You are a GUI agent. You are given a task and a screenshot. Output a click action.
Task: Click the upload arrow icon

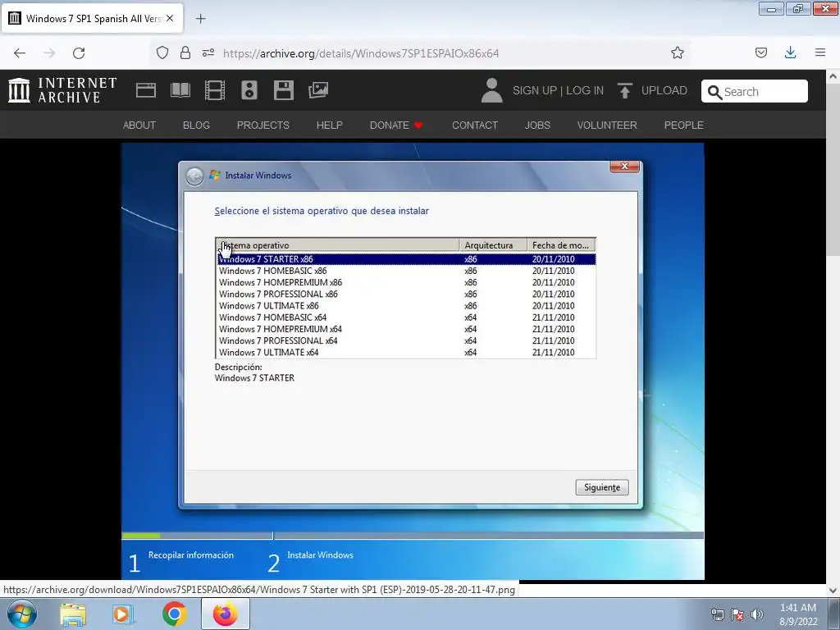click(x=624, y=90)
